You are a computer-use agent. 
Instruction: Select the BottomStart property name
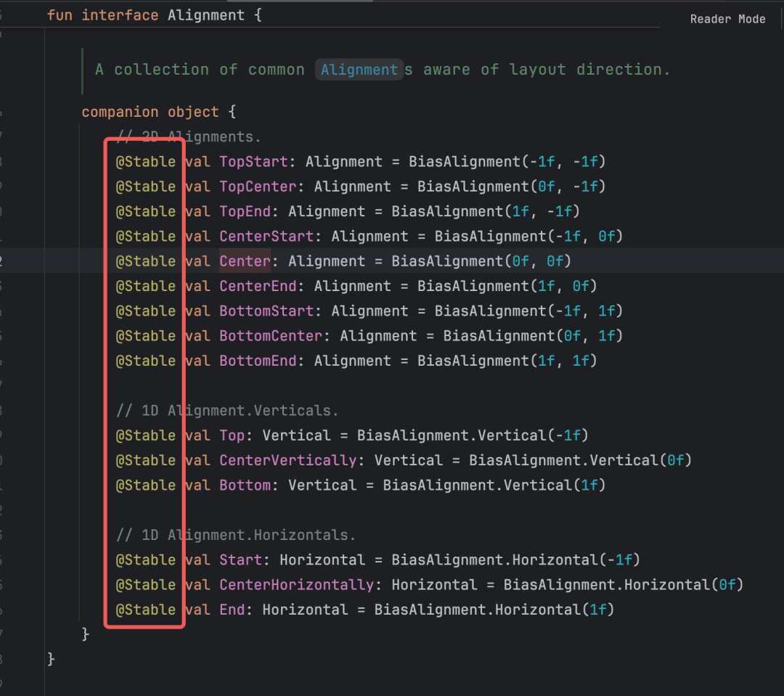[266, 311]
